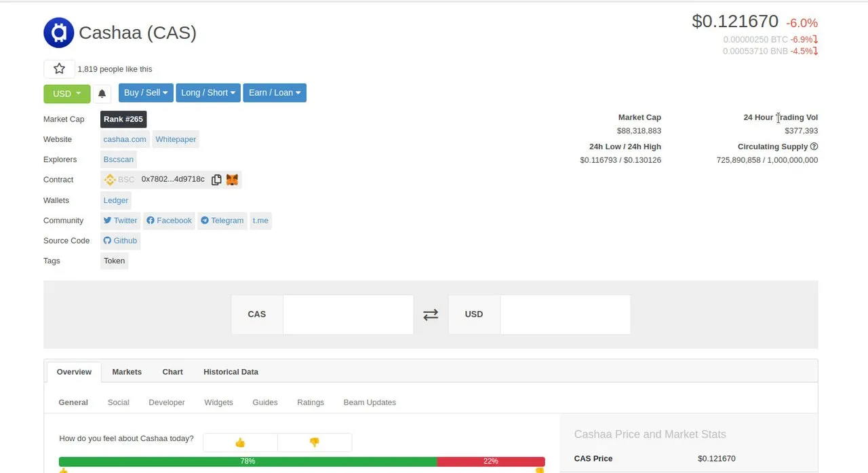This screenshot has height=473, width=868.
Task: Click the $0.116793 / $0.130126 range
Action: click(x=620, y=160)
